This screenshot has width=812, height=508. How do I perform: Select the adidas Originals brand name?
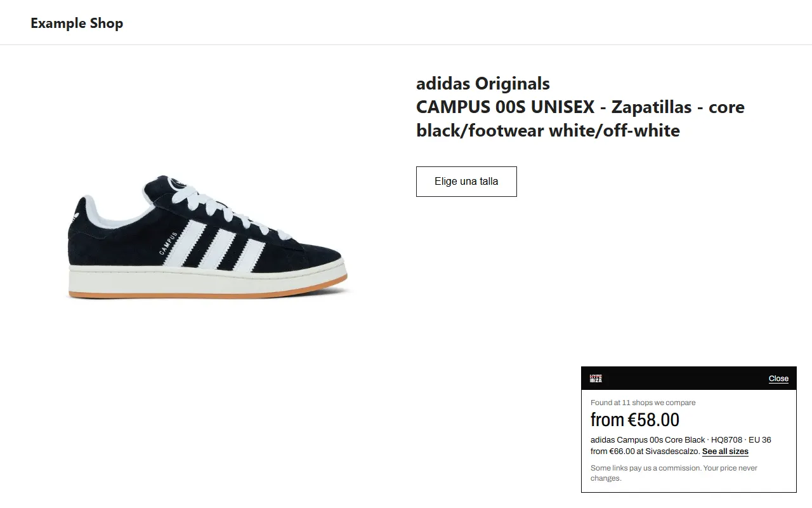pos(483,83)
